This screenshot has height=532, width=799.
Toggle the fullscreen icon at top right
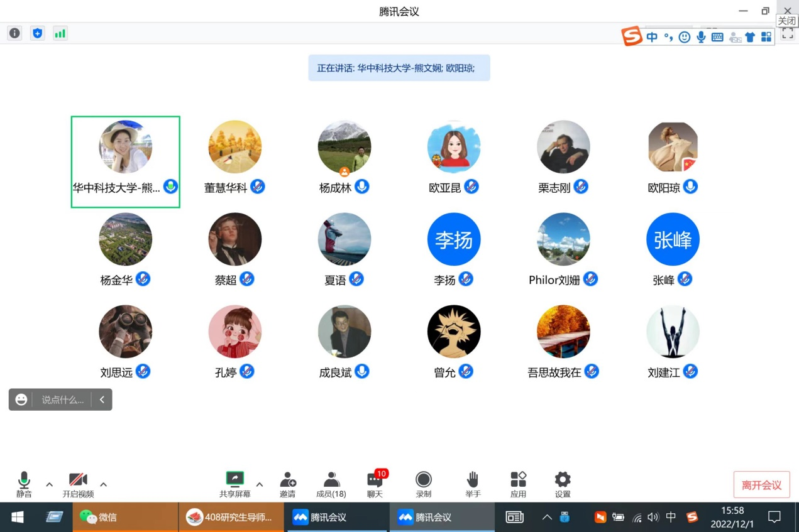pos(788,35)
